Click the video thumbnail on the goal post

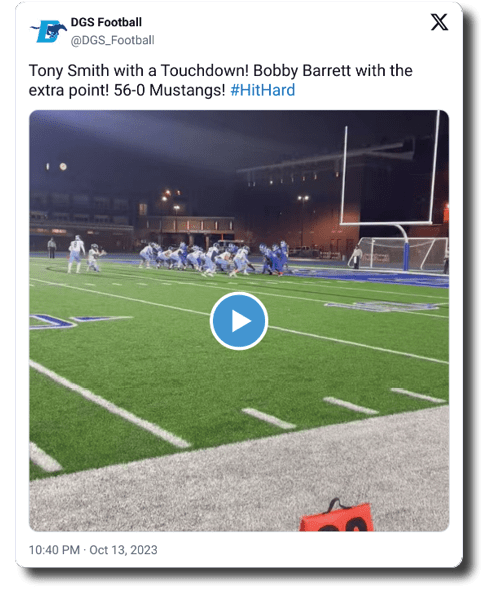pos(391,177)
